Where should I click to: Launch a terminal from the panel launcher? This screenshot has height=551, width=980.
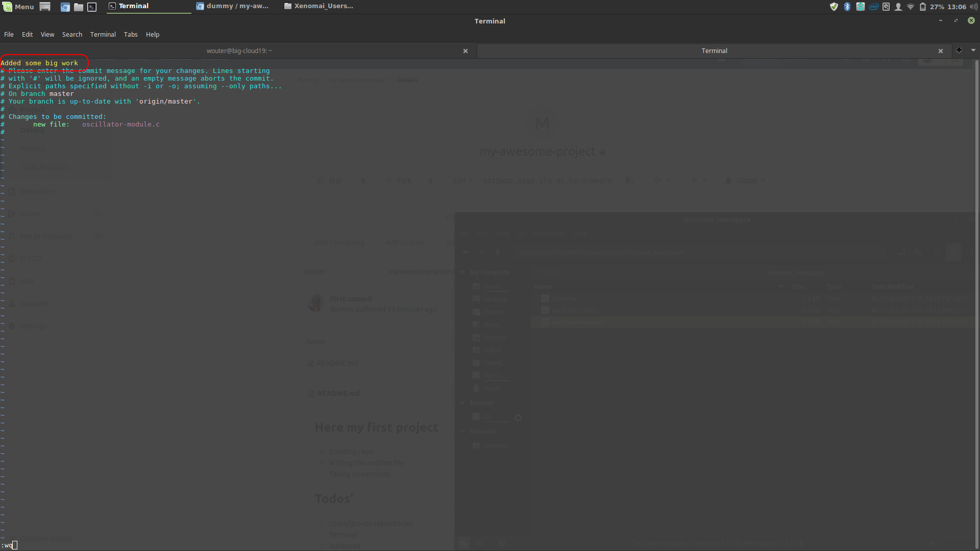point(92,7)
